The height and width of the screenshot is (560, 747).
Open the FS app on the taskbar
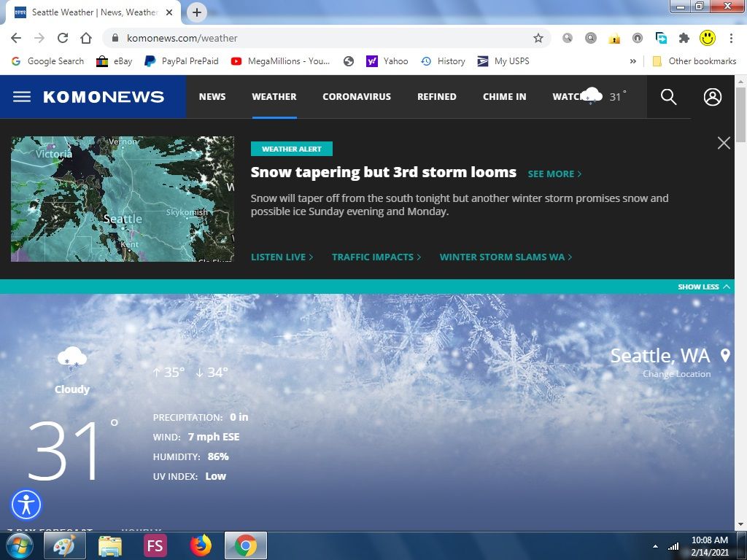pos(155,545)
